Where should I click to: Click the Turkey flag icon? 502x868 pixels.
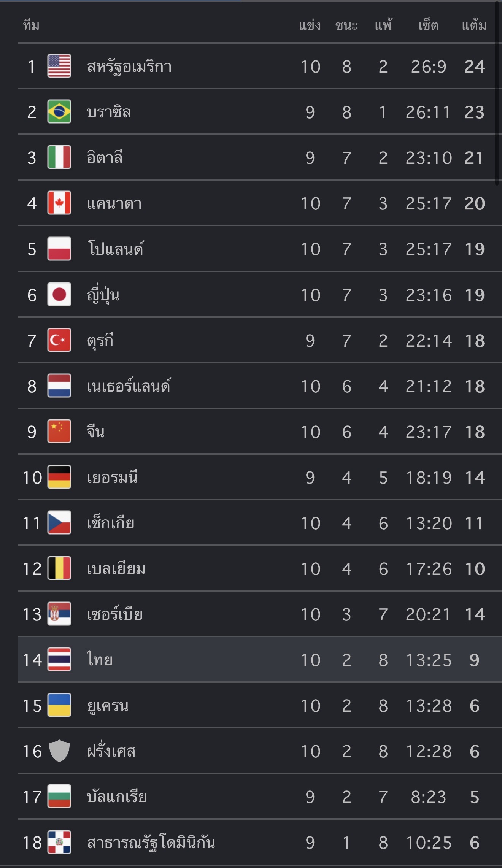coord(59,340)
